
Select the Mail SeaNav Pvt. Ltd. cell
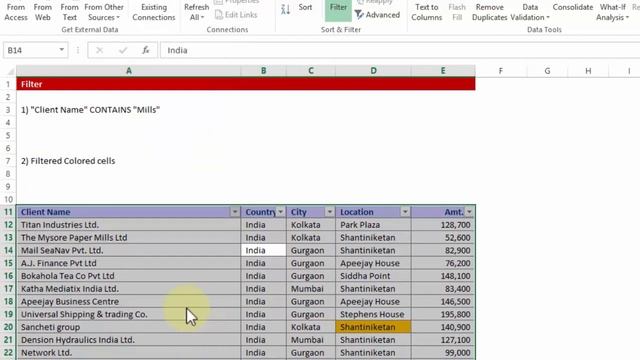129,250
